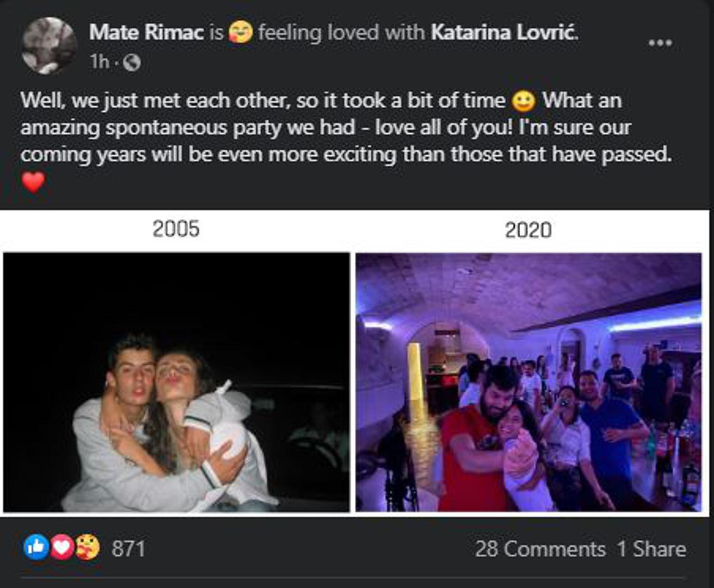The width and height of the screenshot is (714, 588).
Task: Open the 2020 party photo
Action: click(528, 382)
